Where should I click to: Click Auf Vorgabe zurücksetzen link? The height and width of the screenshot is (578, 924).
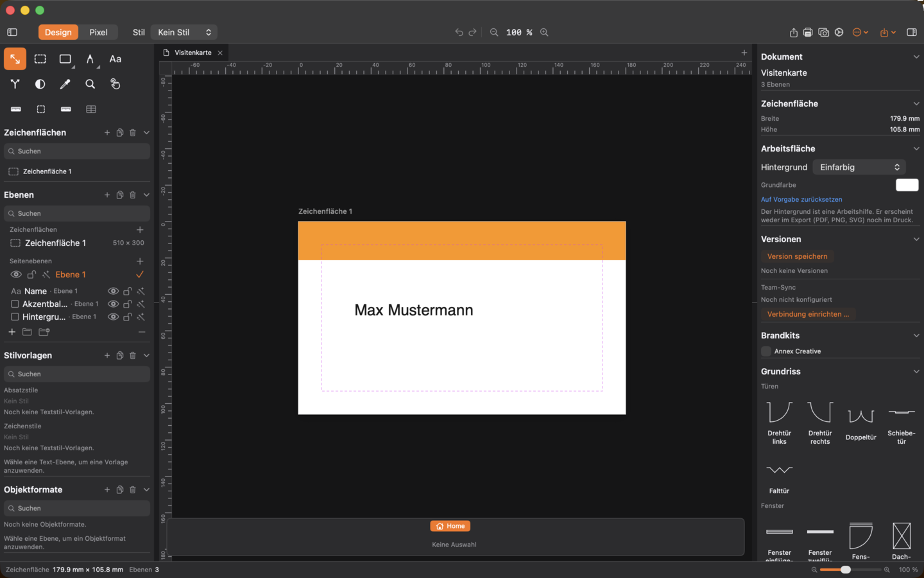click(801, 199)
